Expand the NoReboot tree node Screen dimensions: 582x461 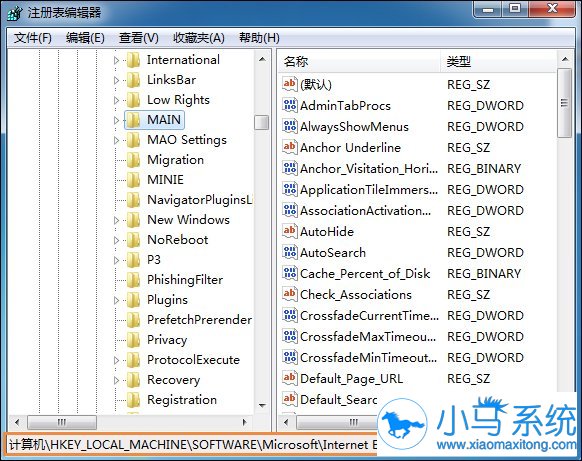pyautogui.click(x=117, y=241)
